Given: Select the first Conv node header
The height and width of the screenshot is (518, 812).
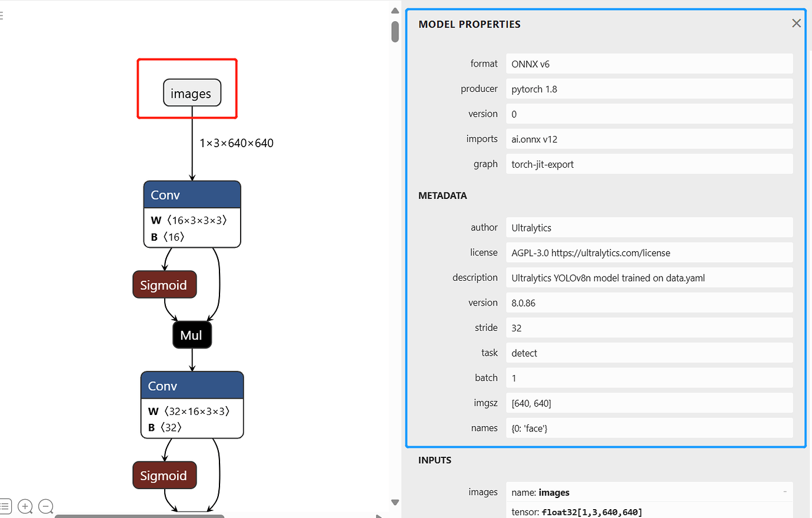Looking at the screenshot, I should 192,195.
